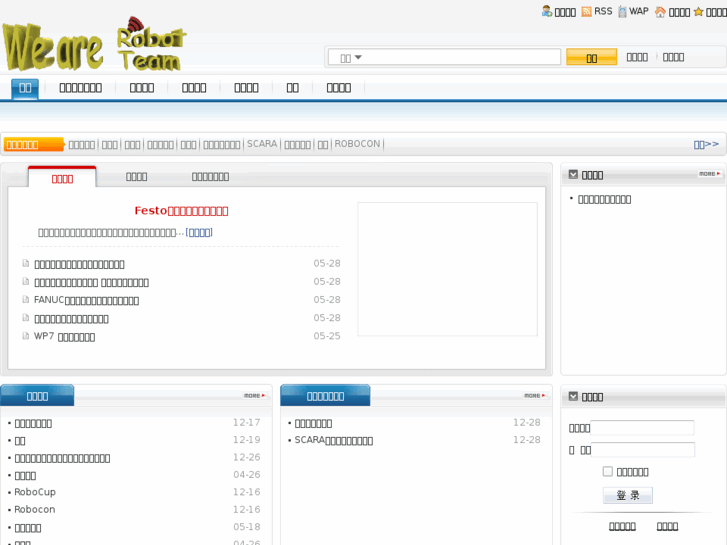Open the FANUC article link
The height and width of the screenshot is (545, 727).
point(86,300)
